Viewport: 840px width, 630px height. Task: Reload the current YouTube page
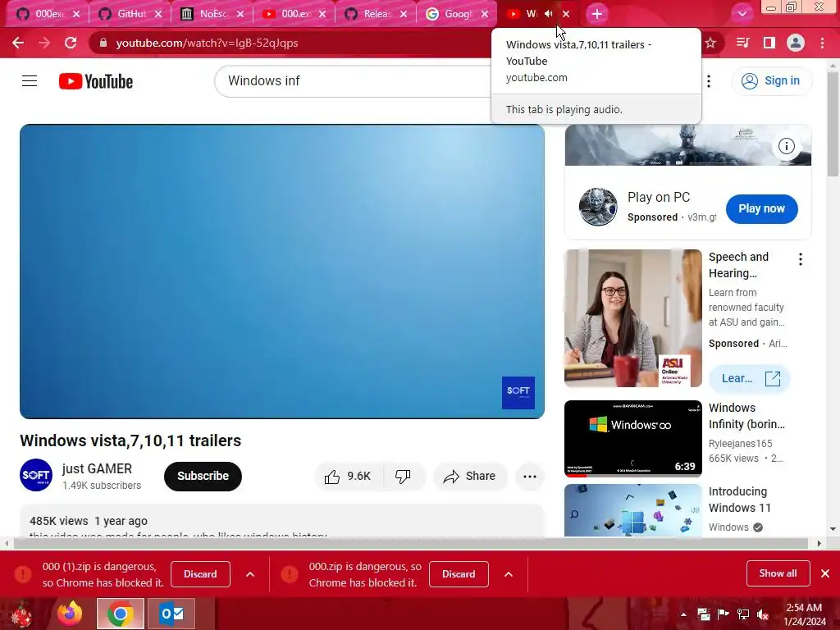(x=71, y=43)
